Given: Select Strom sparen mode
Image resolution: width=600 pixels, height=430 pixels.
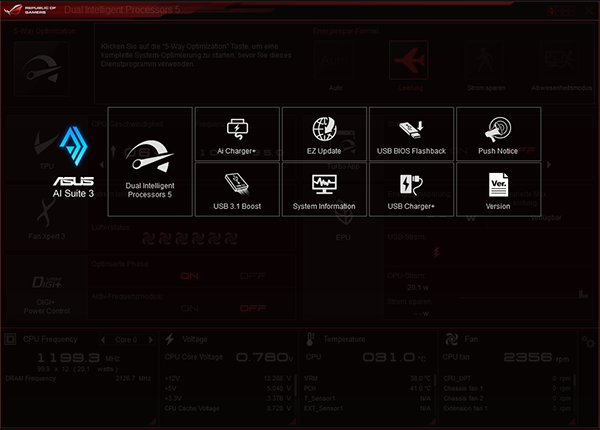Looking at the screenshot, I should 484,60.
